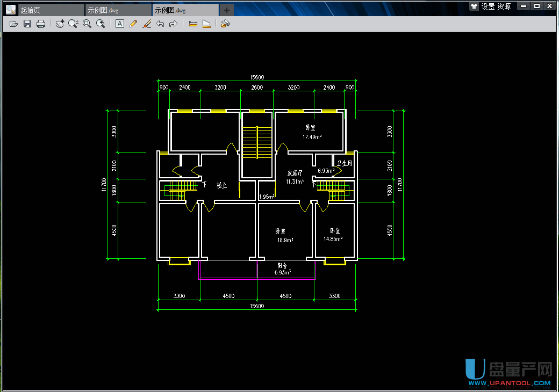The height and width of the screenshot is (392, 559).
Task: Pick the brush tool with red underline
Action: pyautogui.click(x=147, y=24)
